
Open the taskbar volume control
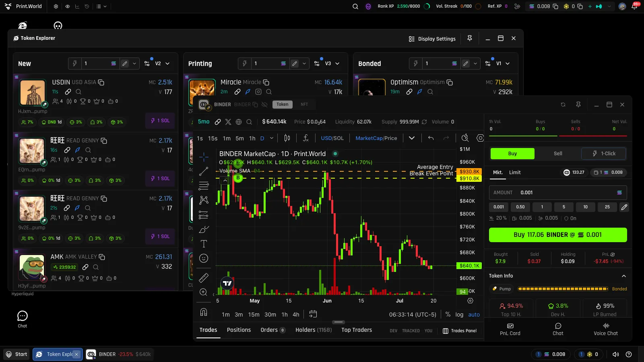[615, 354]
